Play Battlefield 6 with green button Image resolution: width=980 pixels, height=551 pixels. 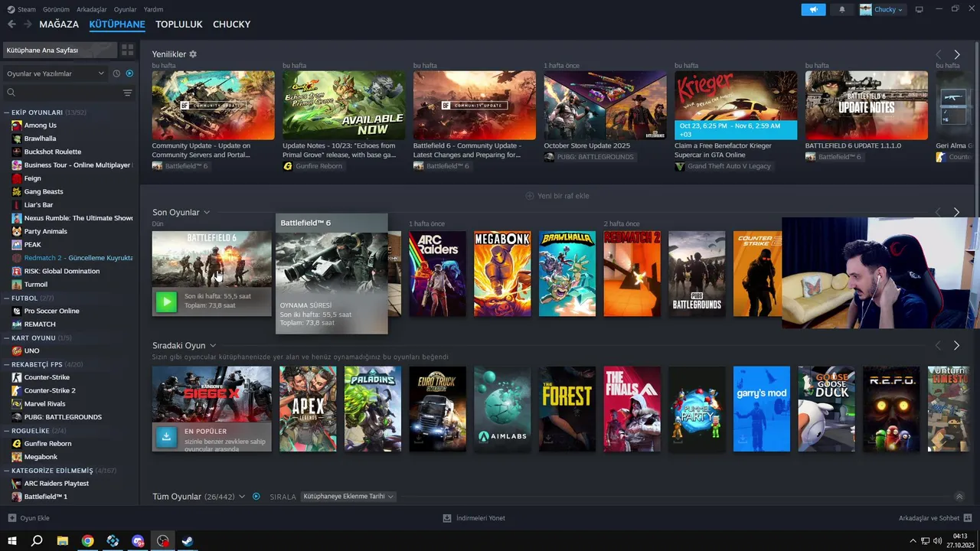coord(166,301)
